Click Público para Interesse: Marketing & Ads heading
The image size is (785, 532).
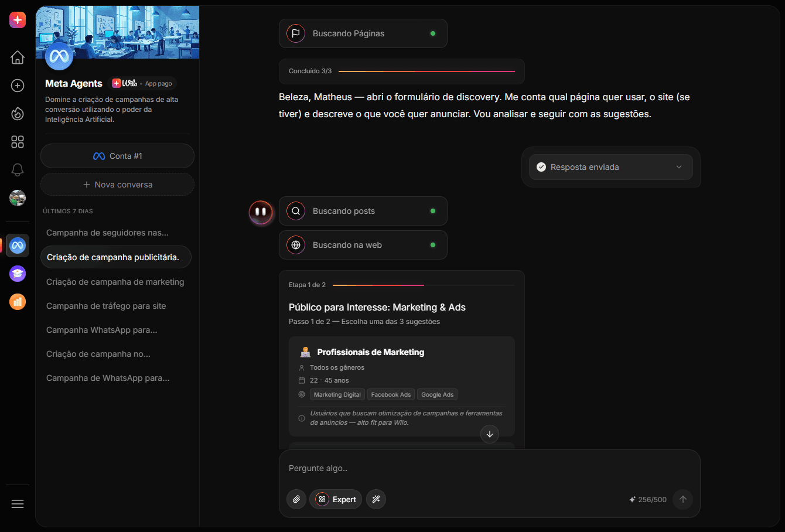point(377,307)
